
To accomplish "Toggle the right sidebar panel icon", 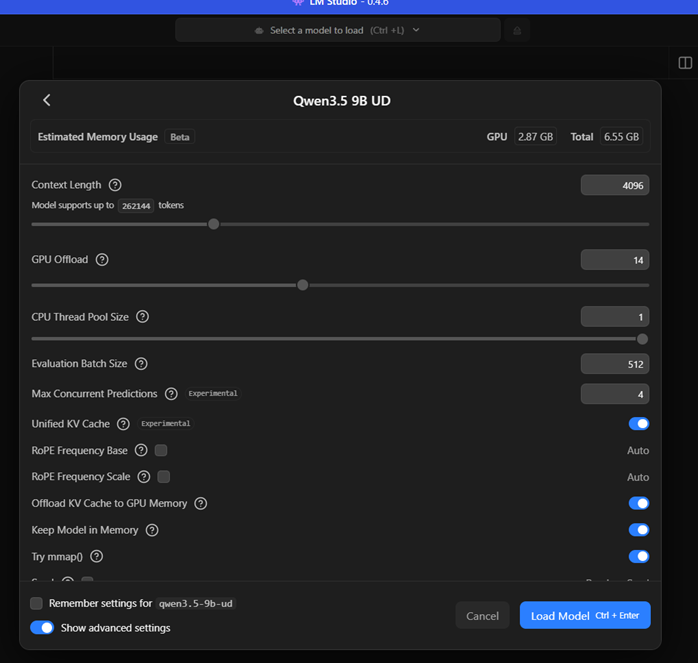I will click(x=685, y=63).
